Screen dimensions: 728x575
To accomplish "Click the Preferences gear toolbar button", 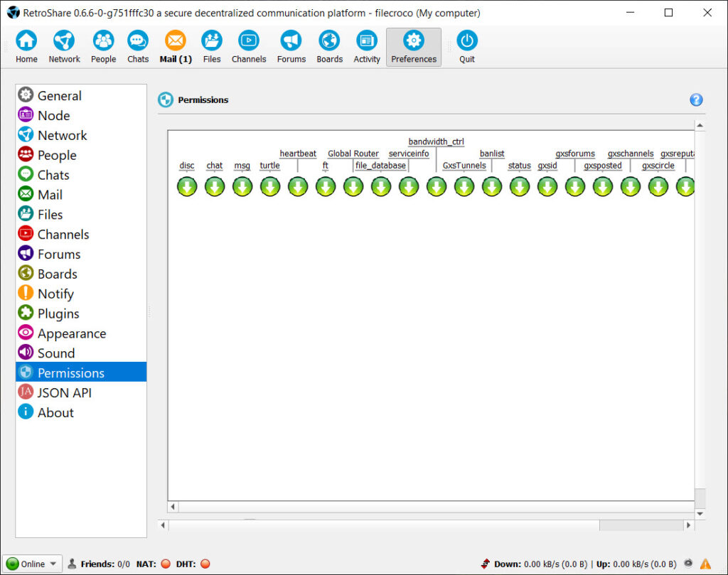I will (414, 47).
